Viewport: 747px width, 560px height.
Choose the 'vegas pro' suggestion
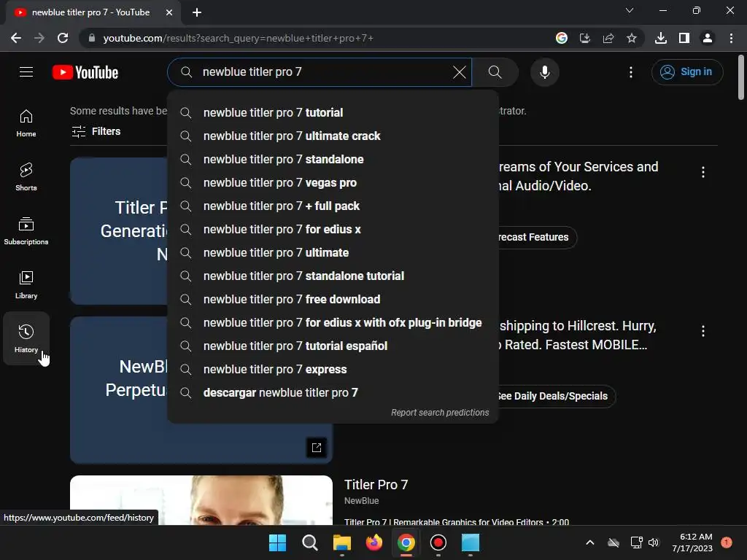[x=333, y=183]
